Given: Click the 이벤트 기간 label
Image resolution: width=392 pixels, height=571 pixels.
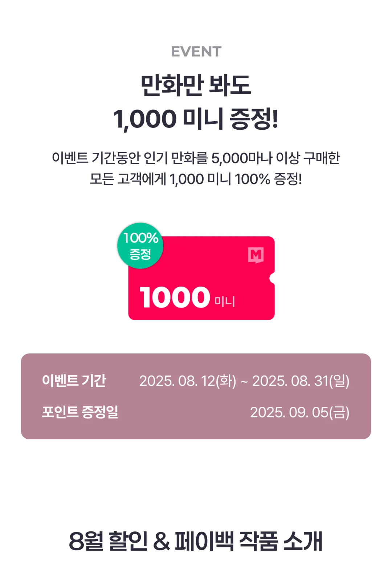Looking at the screenshot, I should tap(74, 381).
